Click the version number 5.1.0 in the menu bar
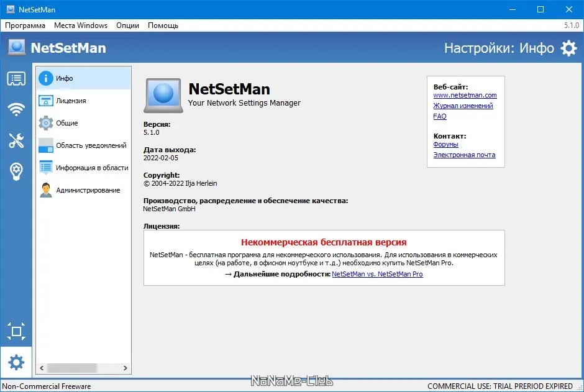Screen dimensions: 584x392 (x=572, y=25)
